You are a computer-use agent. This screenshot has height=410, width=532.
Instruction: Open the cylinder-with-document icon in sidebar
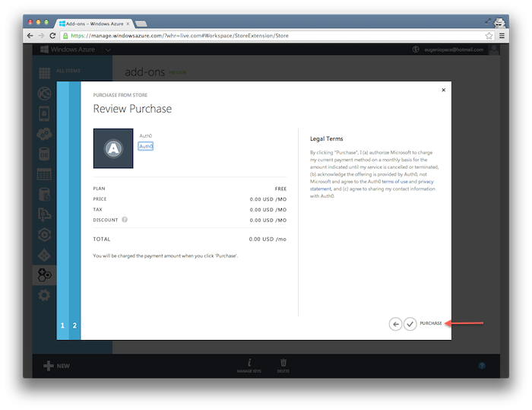tap(44, 195)
